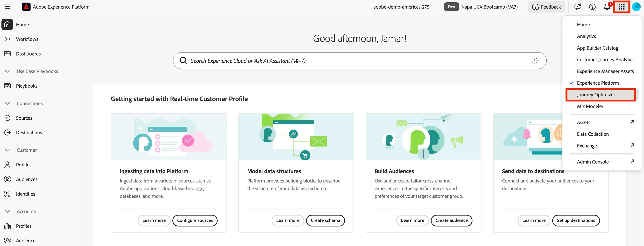
Task: Select Data Collection from app menu
Action: point(592,134)
